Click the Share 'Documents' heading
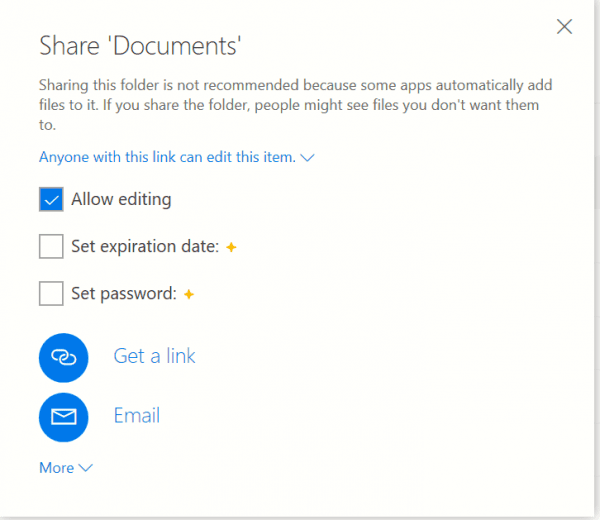 (141, 45)
